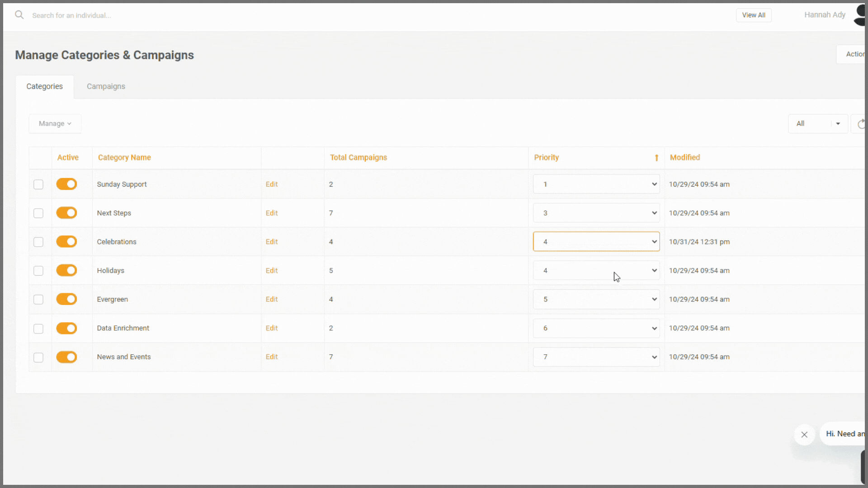868x488 pixels.
Task: Select the Categories tab
Action: [44, 86]
